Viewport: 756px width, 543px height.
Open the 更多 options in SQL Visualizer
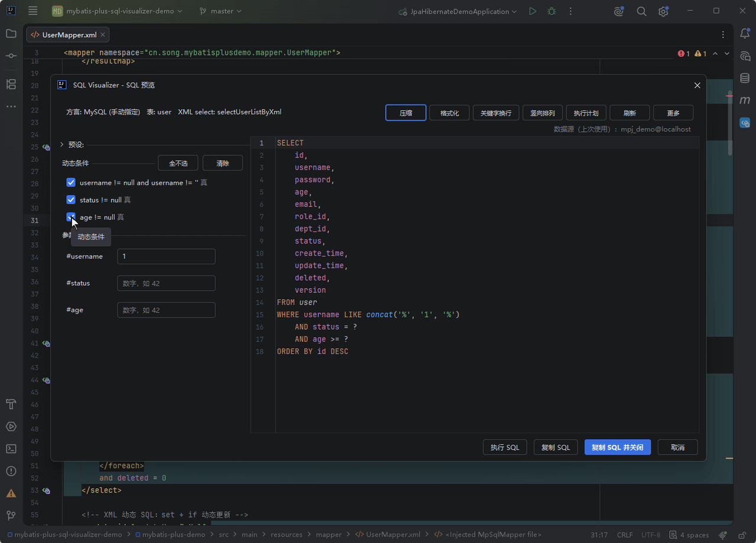click(x=673, y=113)
